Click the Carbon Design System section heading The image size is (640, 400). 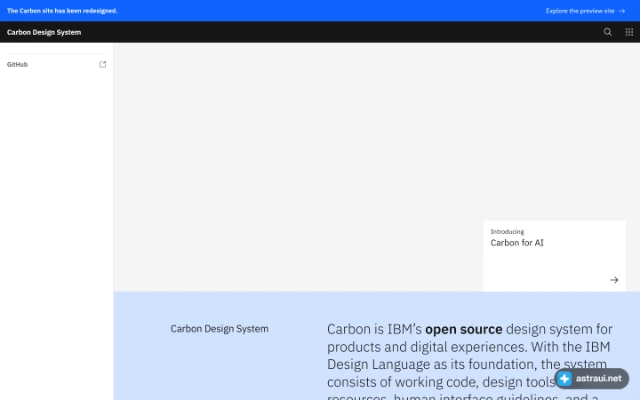[x=220, y=329]
